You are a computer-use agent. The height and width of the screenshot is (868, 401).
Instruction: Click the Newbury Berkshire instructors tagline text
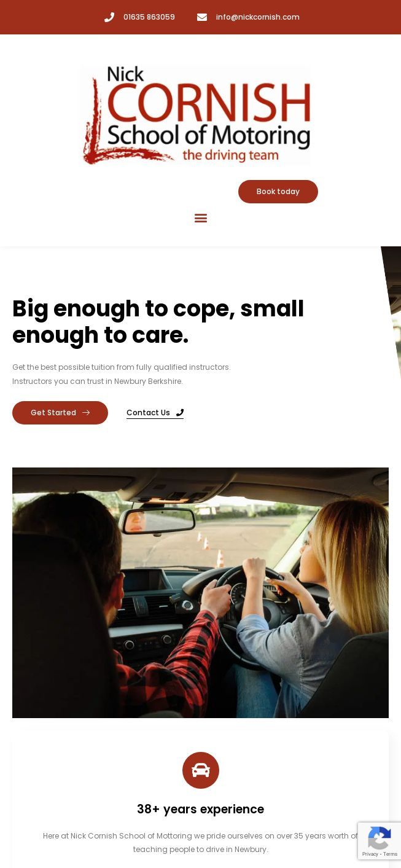click(98, 381)
